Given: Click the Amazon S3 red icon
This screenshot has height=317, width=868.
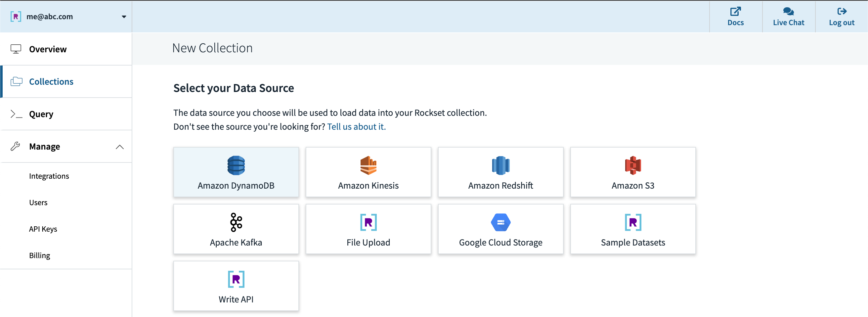Looking at the screenshot, I should (633, 165).
